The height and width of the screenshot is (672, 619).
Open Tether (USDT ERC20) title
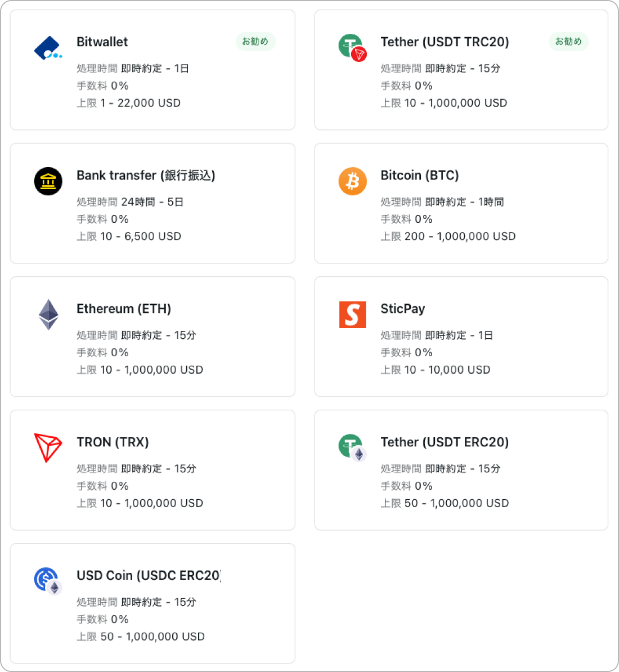tap(445, 442)
